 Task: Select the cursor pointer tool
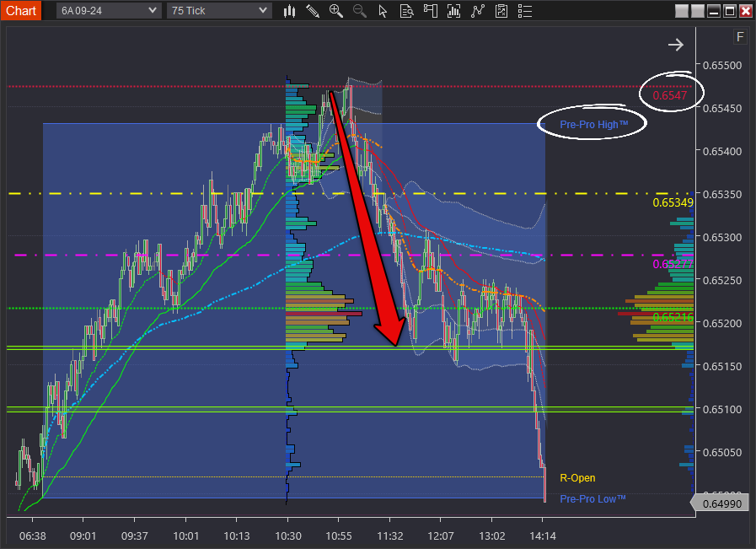coord(383,11)
